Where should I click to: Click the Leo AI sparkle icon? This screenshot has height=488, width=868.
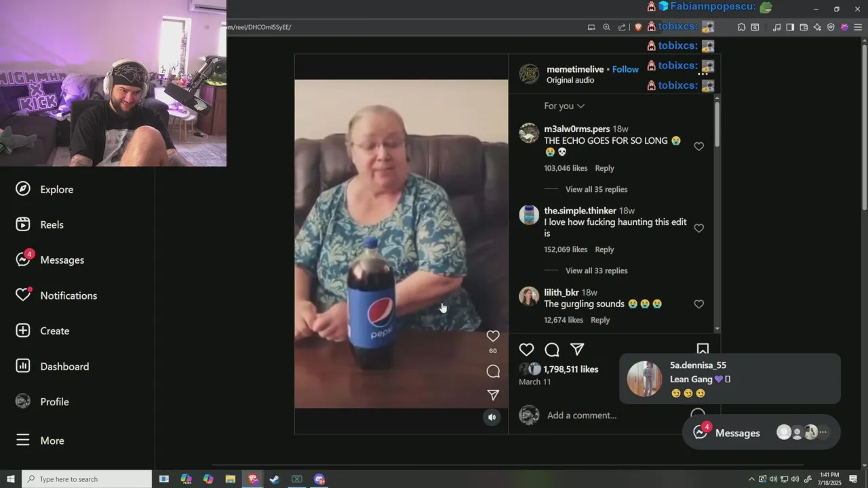(x=817, y=27)
